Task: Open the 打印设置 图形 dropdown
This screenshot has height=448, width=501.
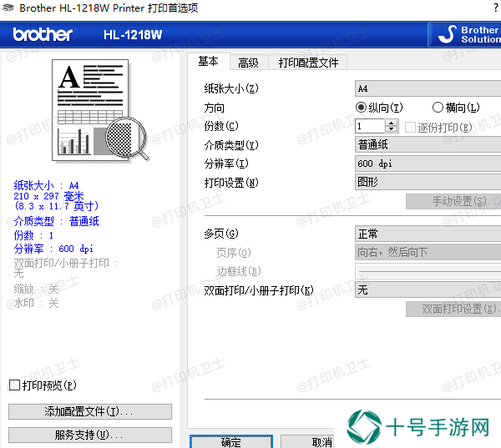Action: pyautogui.click(x=428, y=182)
